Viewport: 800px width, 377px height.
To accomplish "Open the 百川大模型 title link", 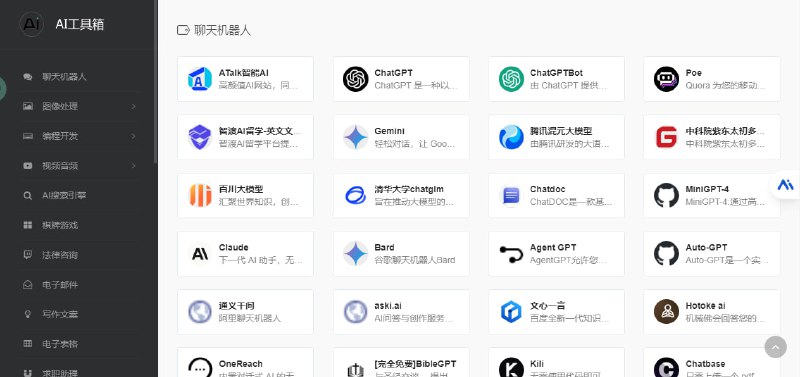I will click(x=241, y=189).
